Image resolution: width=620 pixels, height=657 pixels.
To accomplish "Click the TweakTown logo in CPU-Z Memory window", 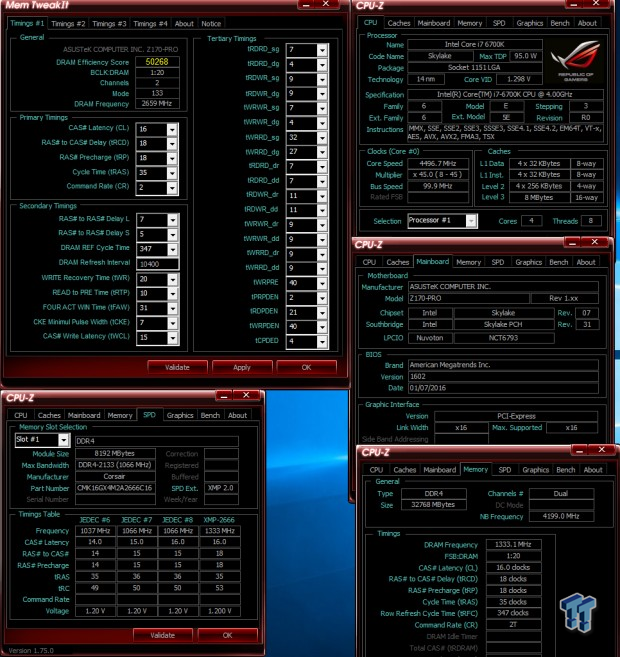I will pos(578,612).
